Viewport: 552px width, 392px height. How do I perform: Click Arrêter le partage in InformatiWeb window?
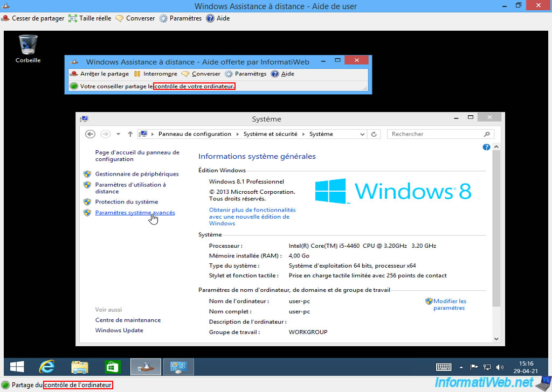click(100, 74)
